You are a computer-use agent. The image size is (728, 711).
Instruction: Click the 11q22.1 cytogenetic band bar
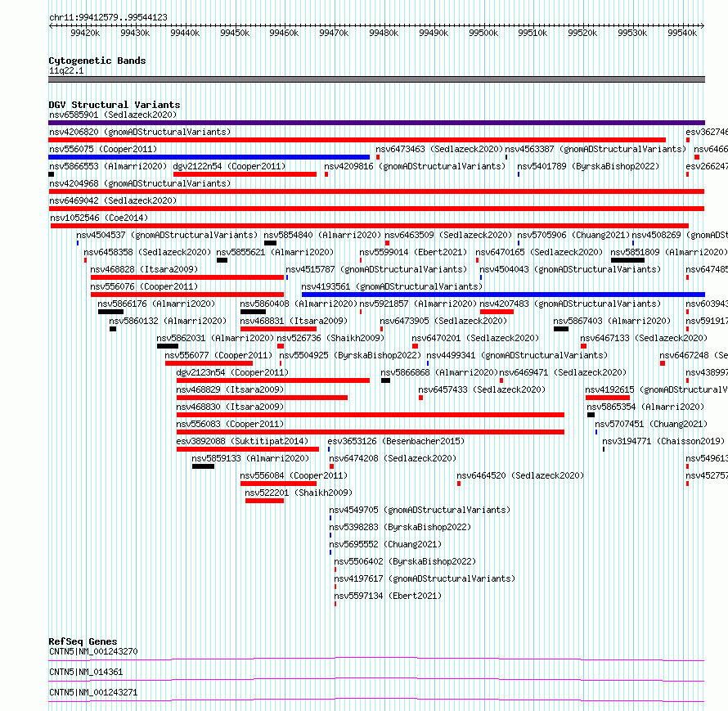[x=376, y=79]
